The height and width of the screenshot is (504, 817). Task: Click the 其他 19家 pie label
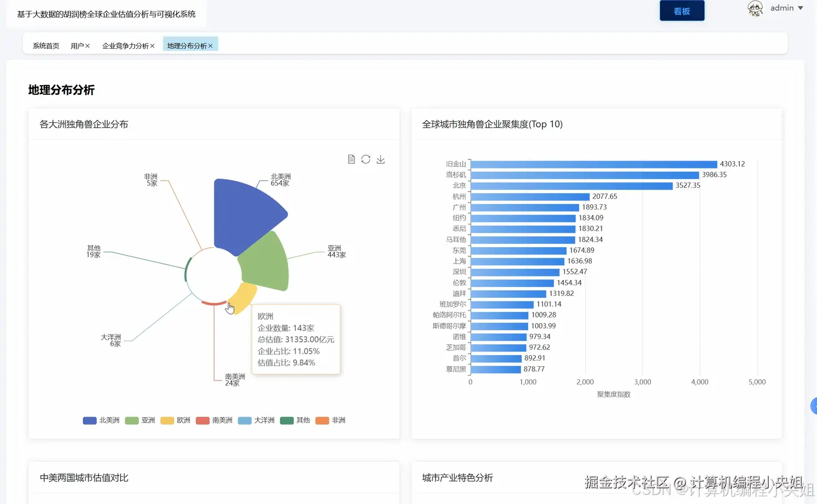click(x=94, y=251)
